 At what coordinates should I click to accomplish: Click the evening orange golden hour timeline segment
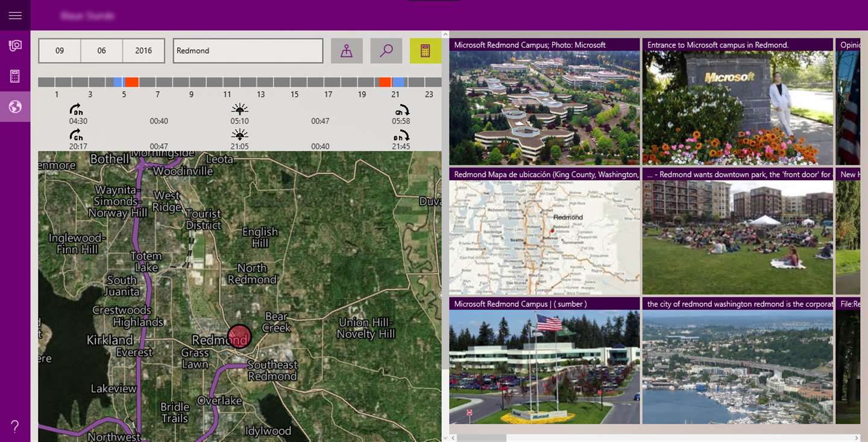pos(385,82)
